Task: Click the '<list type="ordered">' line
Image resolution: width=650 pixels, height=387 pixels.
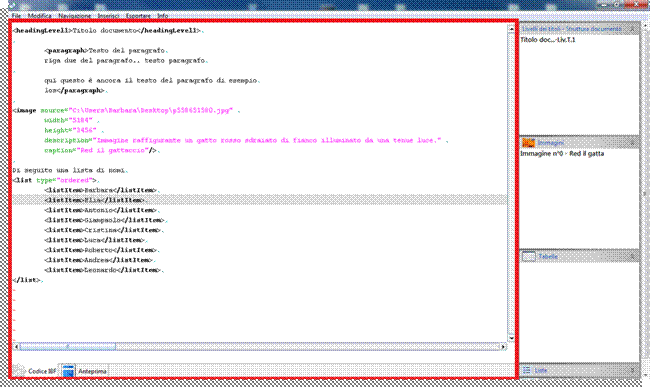Action: click(x=55, y=180)
